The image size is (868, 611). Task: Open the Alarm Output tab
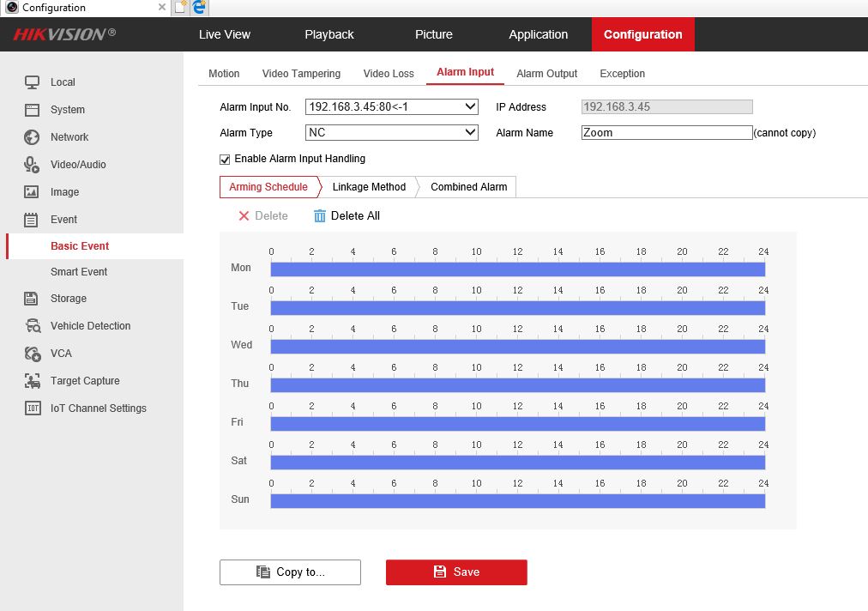click(546, 74)
